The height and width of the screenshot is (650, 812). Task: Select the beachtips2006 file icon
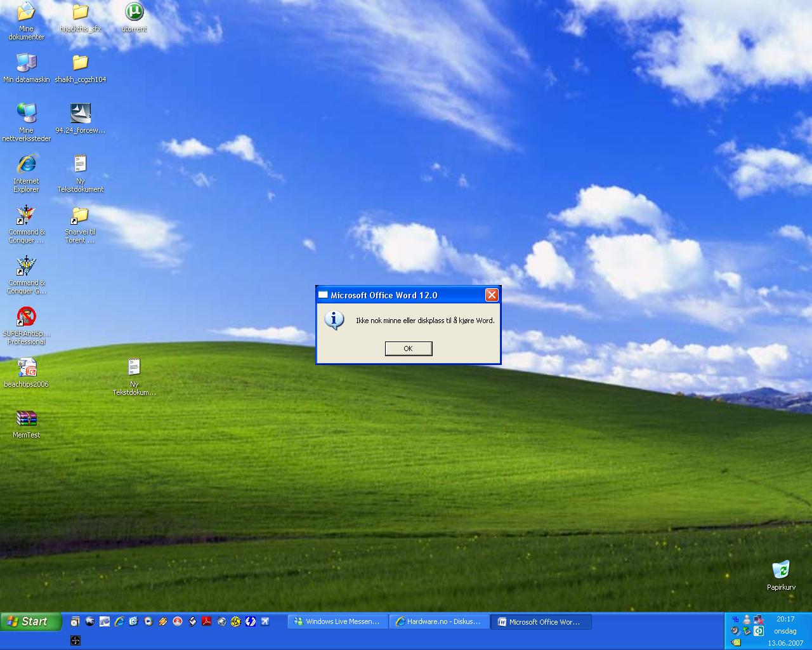point(26,373)
